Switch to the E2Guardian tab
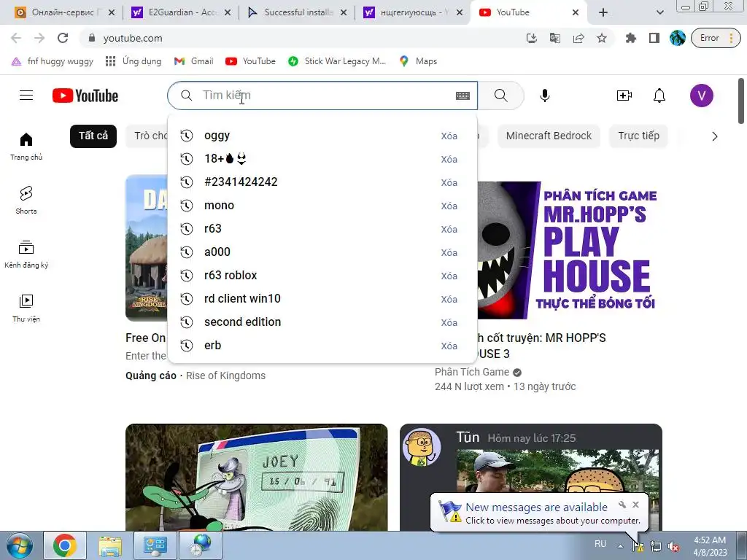The height and width of the screenshot is (560, 747). [x=181, y=12]
